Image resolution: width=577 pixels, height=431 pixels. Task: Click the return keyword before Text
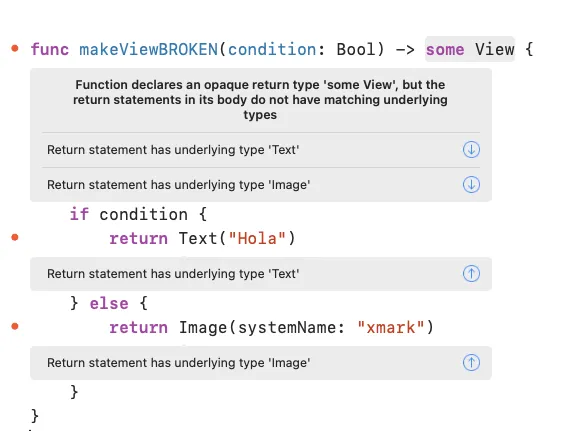[138, 239]
